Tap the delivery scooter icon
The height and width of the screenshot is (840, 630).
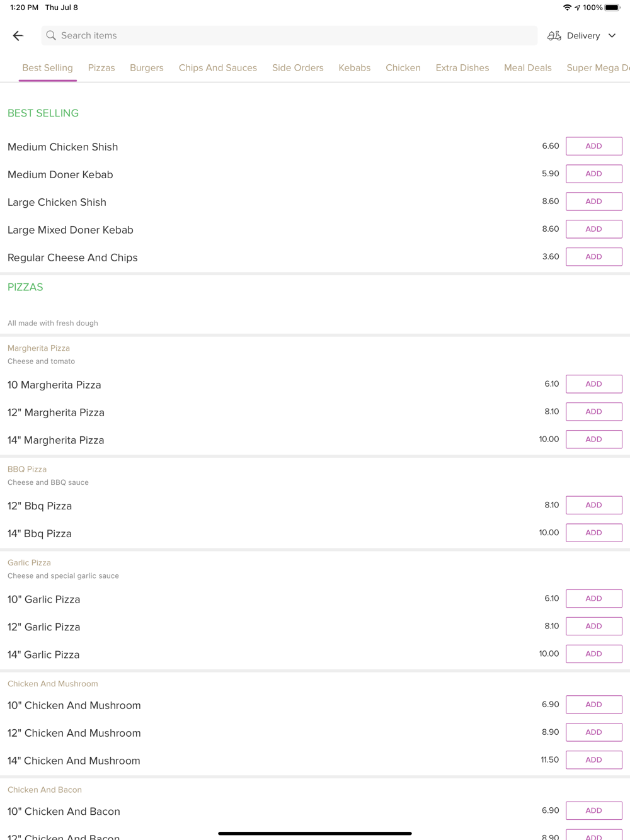554,36
